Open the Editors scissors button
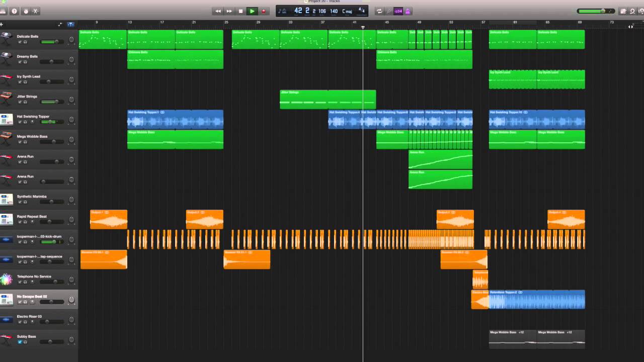This screenshot has height=362, width=644. click(36, 11)
